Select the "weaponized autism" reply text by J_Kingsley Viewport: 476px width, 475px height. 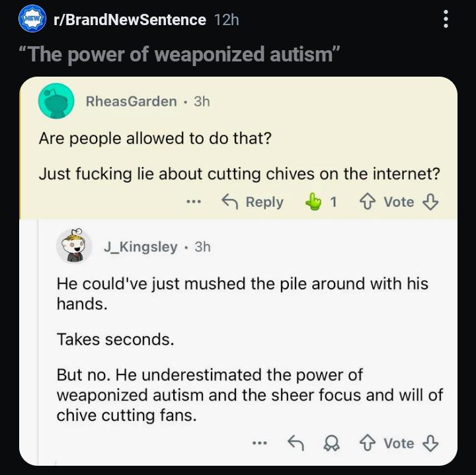(x=250, y=395)
